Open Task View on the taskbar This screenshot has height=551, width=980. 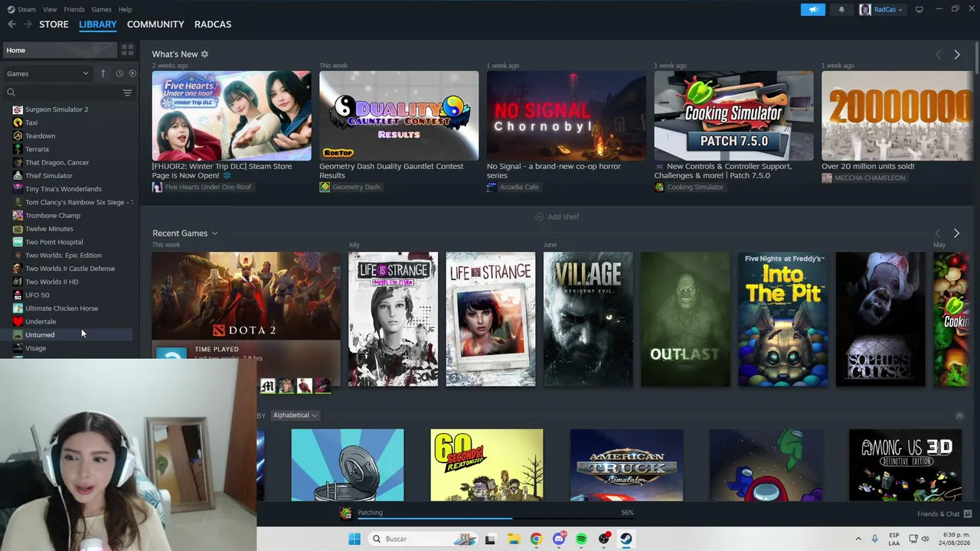coord(490,539)
